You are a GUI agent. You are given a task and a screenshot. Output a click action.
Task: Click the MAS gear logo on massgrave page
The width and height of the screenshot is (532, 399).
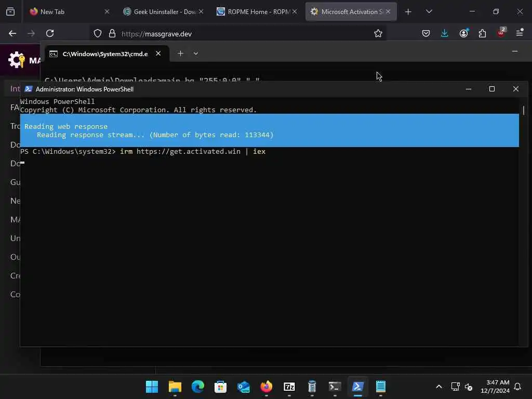[x=16, y=60]
